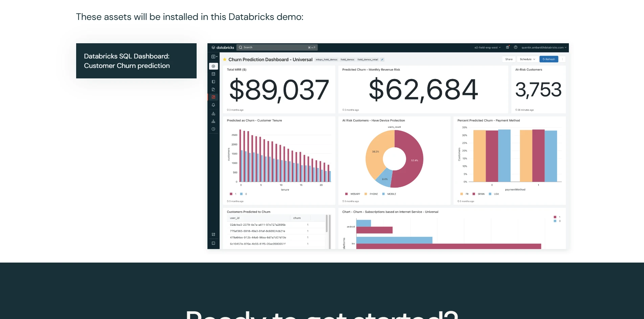Screen dimensions: 644x319
Task: Expand the quentin.ambard@databricks.com account menu
Action: 544,47
